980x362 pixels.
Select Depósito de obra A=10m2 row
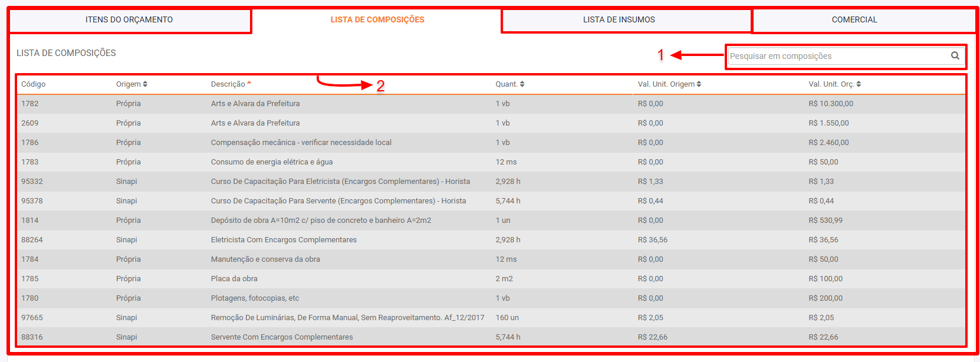click(321, 221)
